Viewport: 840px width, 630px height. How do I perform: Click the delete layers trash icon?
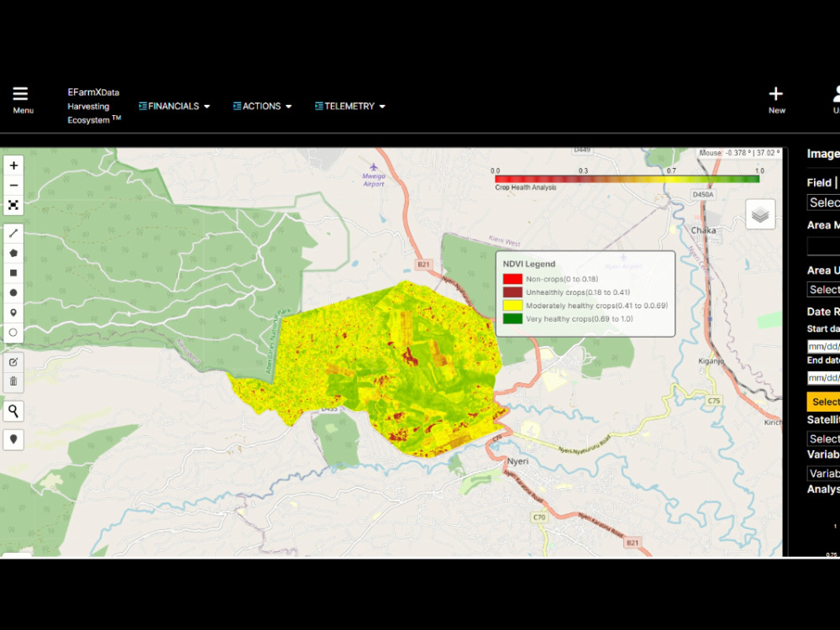(x=13, y=381)
